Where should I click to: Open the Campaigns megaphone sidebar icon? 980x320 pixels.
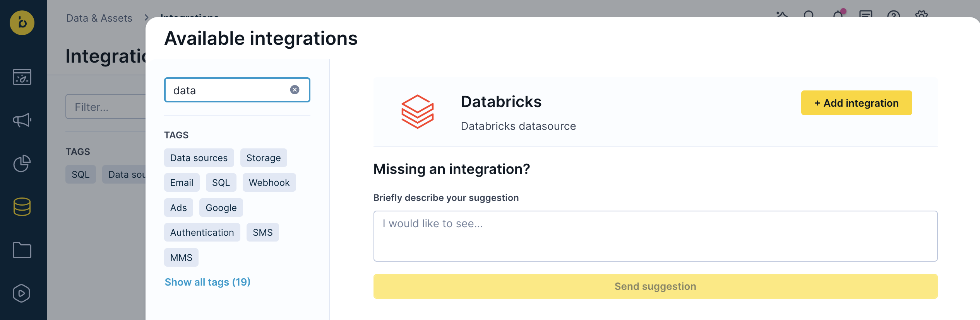click(x=22, y=120)
